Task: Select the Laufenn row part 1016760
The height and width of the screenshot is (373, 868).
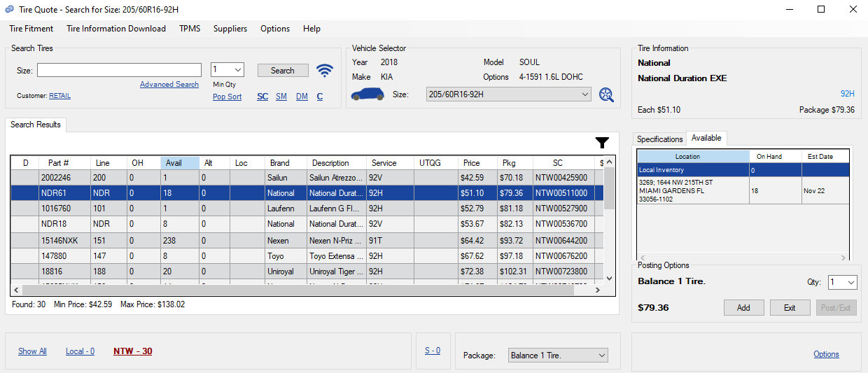Action: [x=308, y=209]
